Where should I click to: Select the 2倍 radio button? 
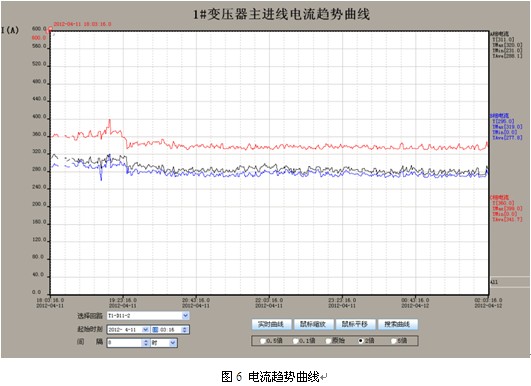tap(361, 341)
